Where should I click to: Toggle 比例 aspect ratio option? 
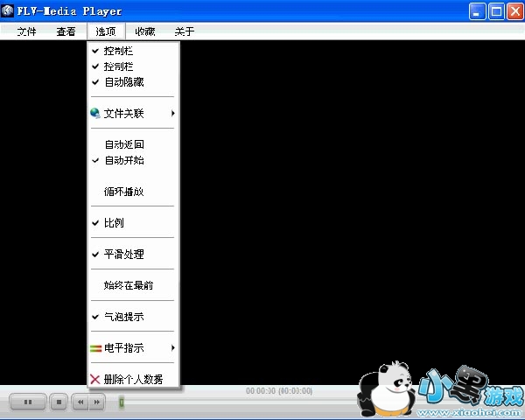[133, 223]
